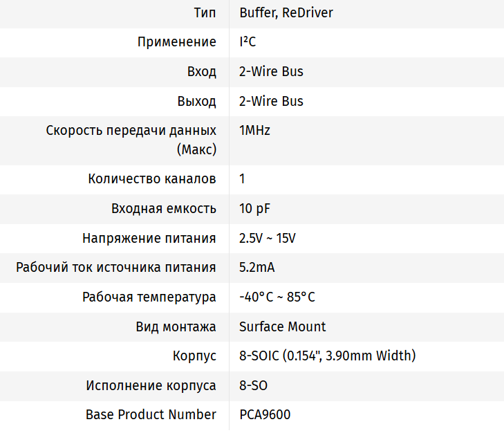Screen dimensions: 504x442
Task: Click the 2-Wire Bus value for Выход
Action: (271, 101)
